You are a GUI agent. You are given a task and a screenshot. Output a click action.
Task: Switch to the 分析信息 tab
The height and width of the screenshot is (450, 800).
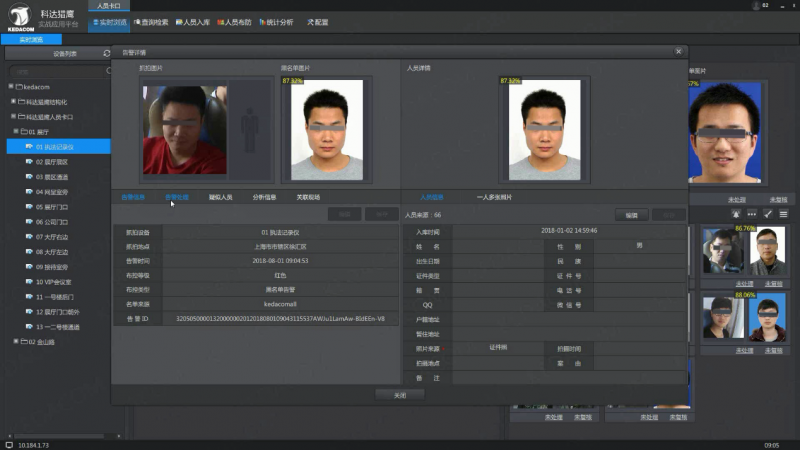click(264, 197)
